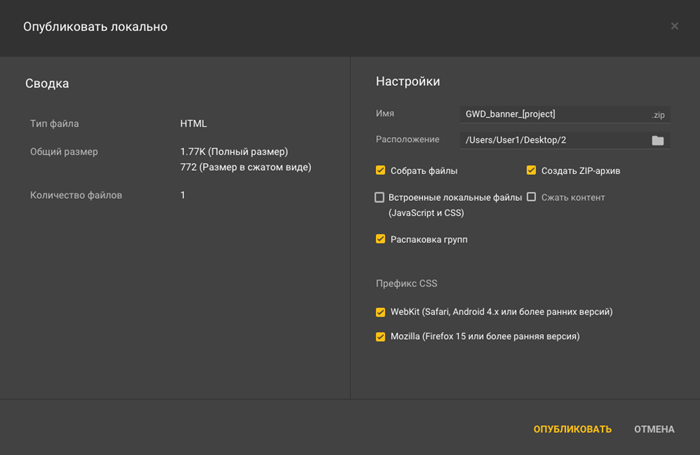Screen dimensions: 700x455
Task: Toggle the Сжать контент checkbox
Action: 532,198
